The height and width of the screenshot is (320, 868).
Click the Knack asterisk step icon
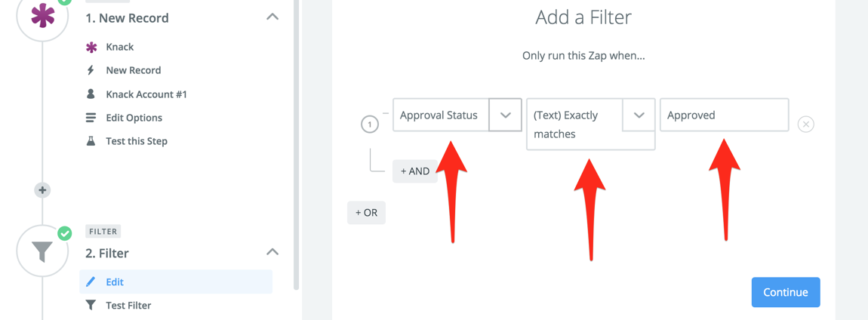[42, 17]
